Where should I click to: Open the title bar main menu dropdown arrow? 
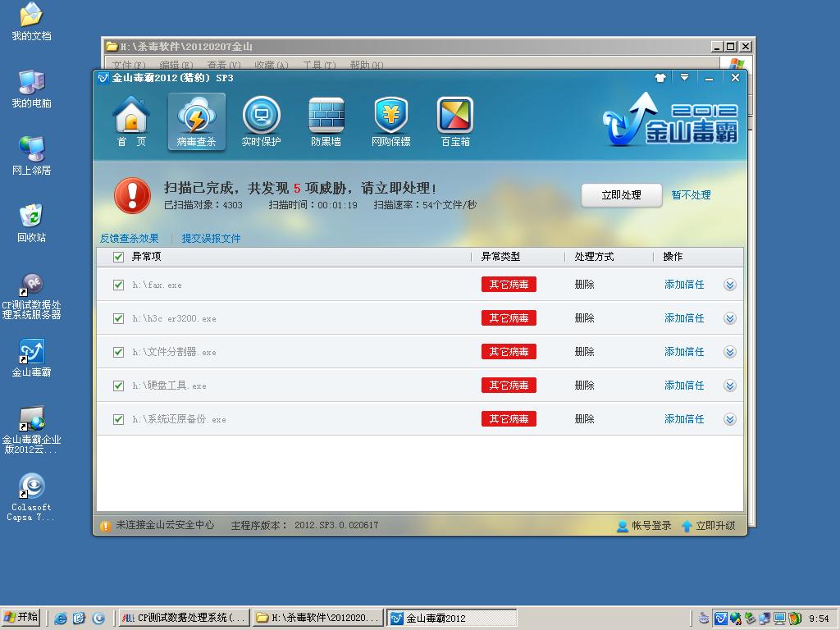click(x=684, y=78)
